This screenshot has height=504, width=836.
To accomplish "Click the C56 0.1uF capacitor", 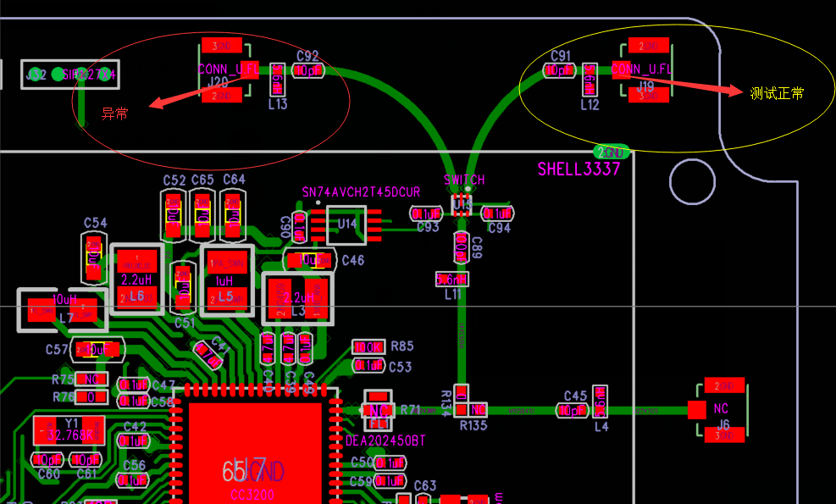I will coord(133,480).
